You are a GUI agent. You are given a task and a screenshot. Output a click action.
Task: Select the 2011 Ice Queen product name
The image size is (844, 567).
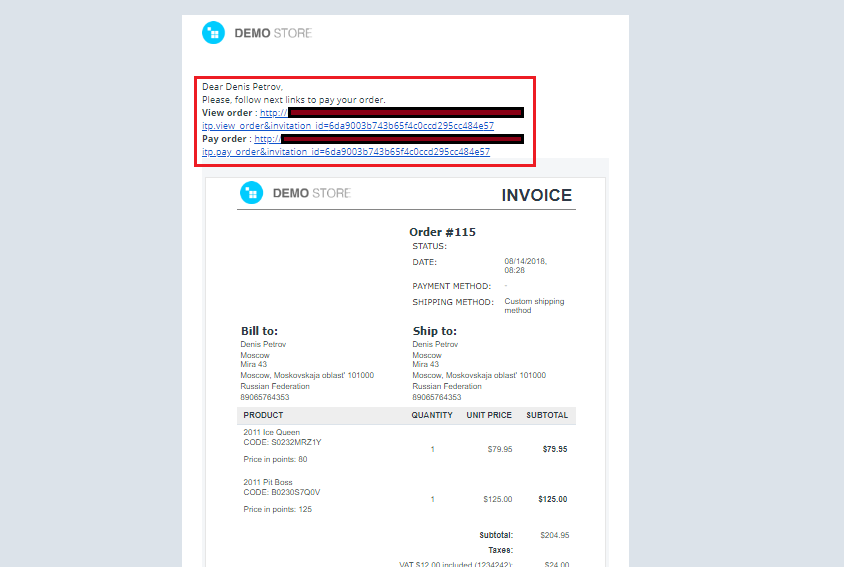pos(272,433)
